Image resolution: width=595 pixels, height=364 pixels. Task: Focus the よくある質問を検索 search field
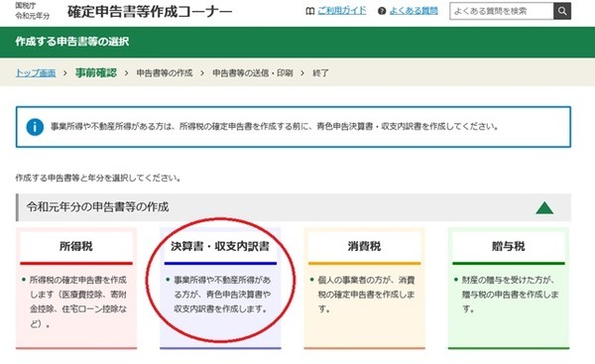[x=501, y=11]
